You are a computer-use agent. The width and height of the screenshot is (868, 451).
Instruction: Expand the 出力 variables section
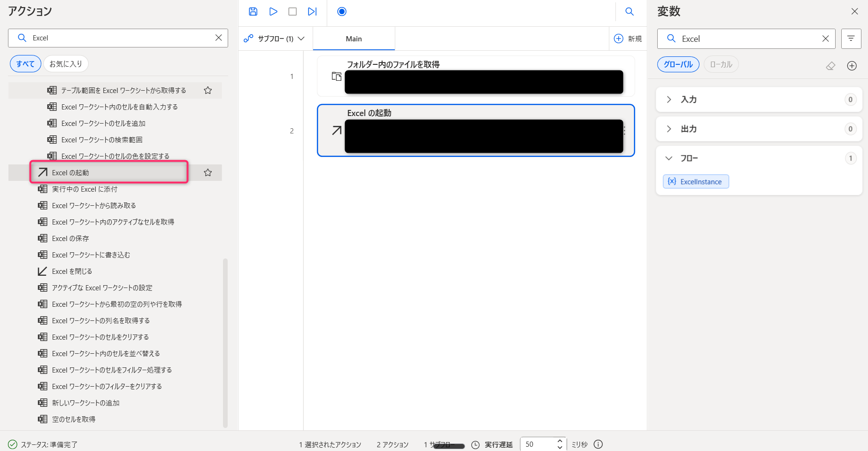[x=759, y=129]
